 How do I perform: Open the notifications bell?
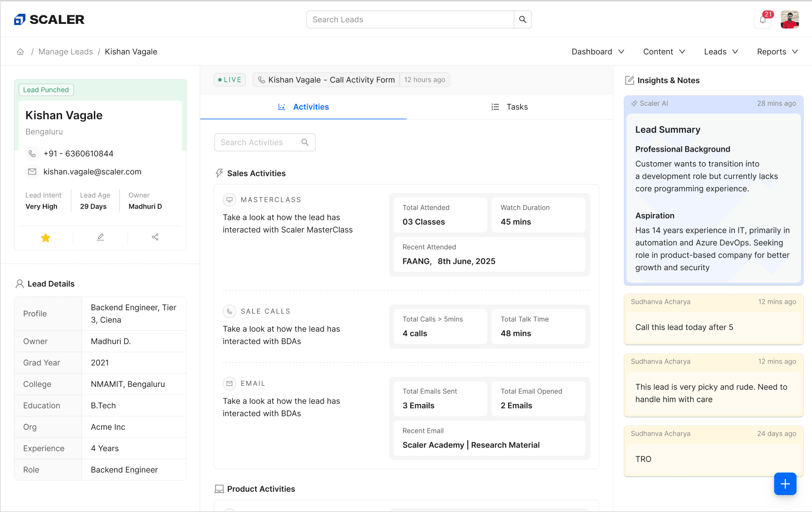click(x=763, y=20)
